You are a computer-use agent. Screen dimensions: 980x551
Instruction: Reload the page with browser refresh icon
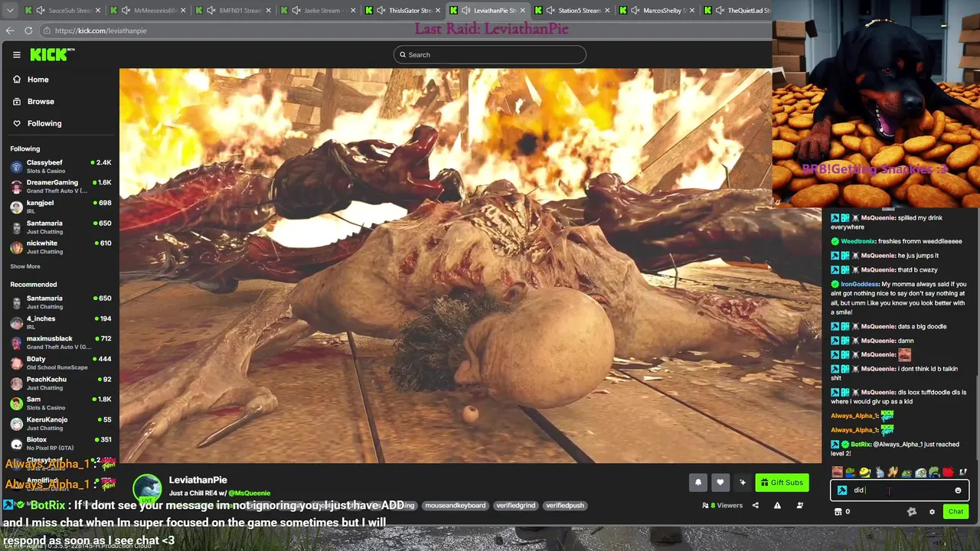point(28,31)
